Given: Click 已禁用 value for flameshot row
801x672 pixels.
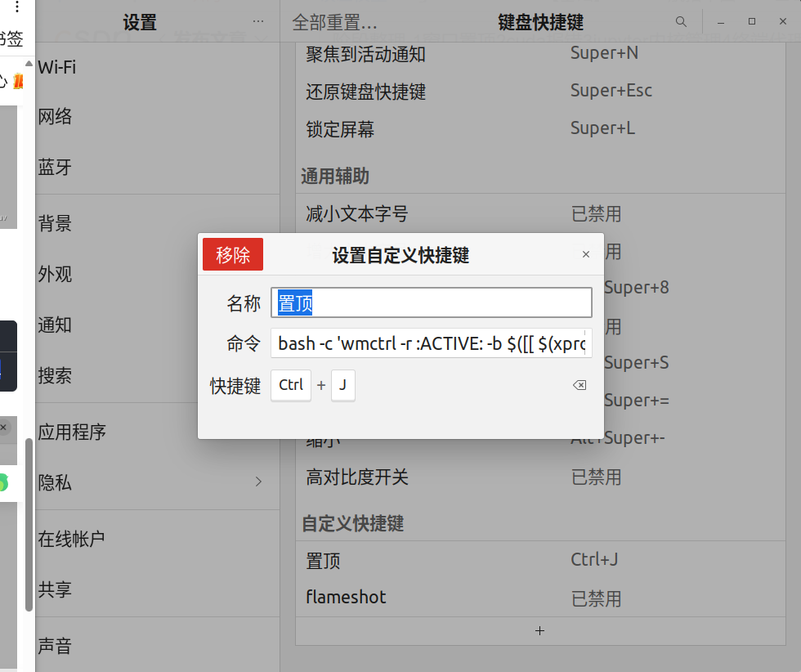Looking at the screenshot, I should [x=596, y=598].
